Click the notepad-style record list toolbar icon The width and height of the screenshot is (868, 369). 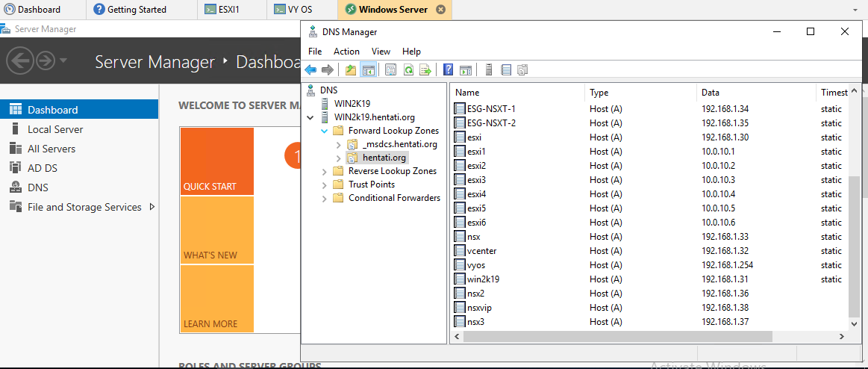pyautogui.click(x=505, y=69)
